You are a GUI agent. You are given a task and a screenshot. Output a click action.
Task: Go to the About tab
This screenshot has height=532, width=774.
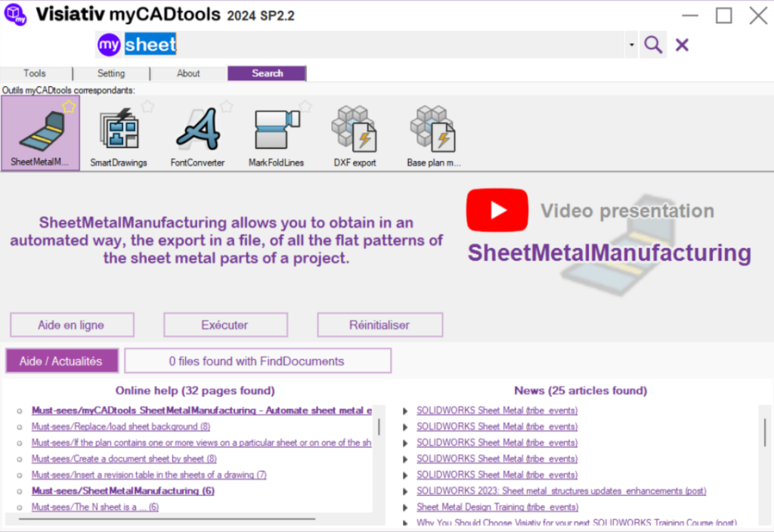(188, 73)
